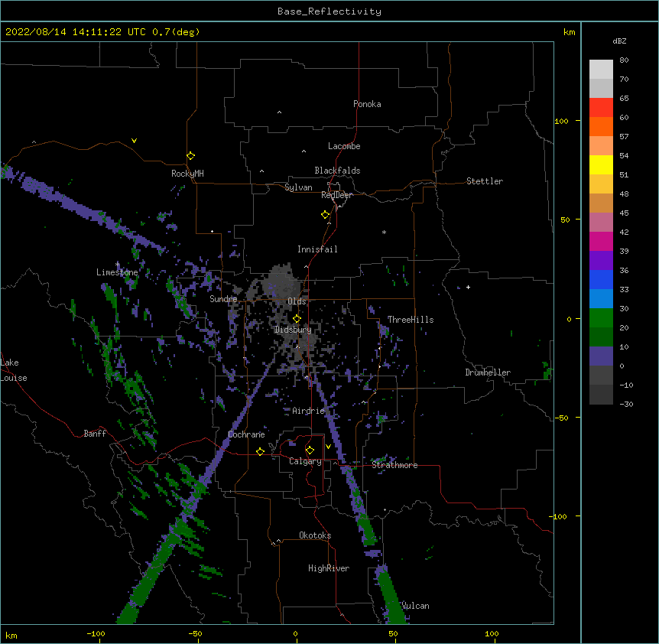Viewport: 659px width, 644px height.
Task: Click the Airdrie city label
Action: coord(309,411)
